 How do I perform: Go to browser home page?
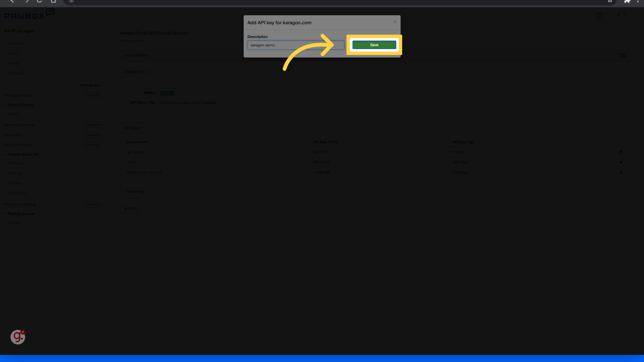(53, 1)
